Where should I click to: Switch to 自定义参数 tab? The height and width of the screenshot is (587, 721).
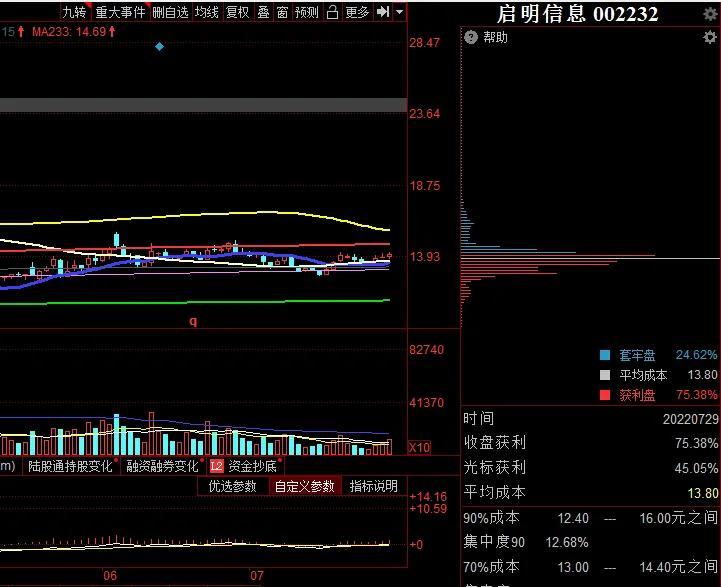click(304, 486)
